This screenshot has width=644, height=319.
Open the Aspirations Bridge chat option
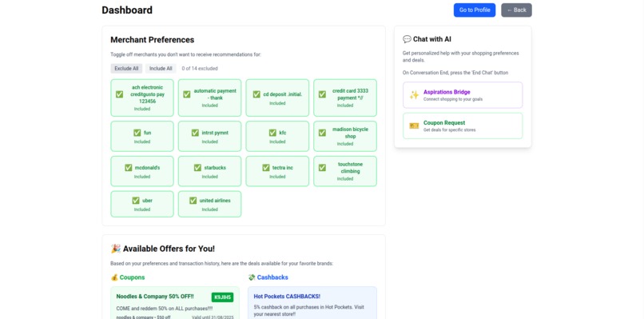coord(463,95)
